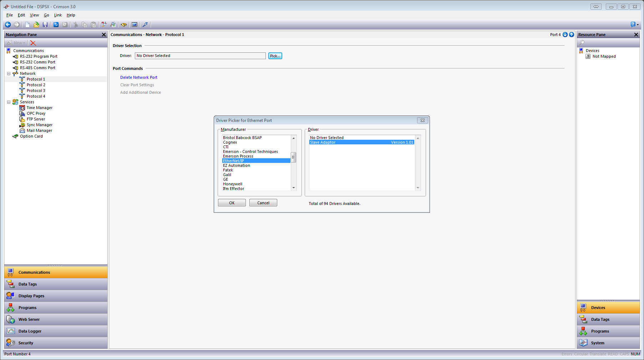
Task: Select the Slave Adaptor driver entry
Action: pyautogui.click(x=362, y=142)
